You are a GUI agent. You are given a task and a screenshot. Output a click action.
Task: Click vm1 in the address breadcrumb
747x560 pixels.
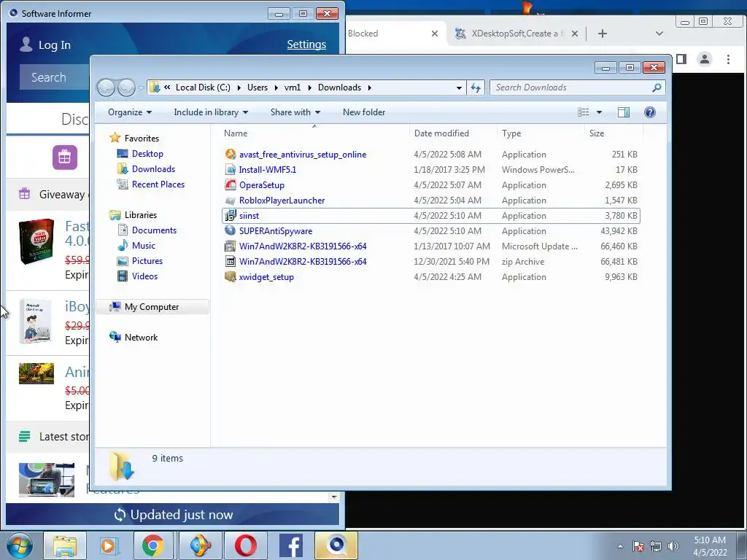coord(293,87)
